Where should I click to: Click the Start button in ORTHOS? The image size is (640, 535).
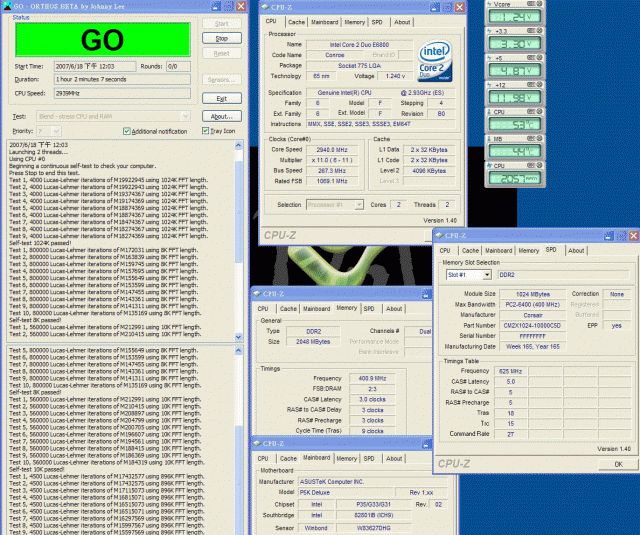tap(222, 24)
